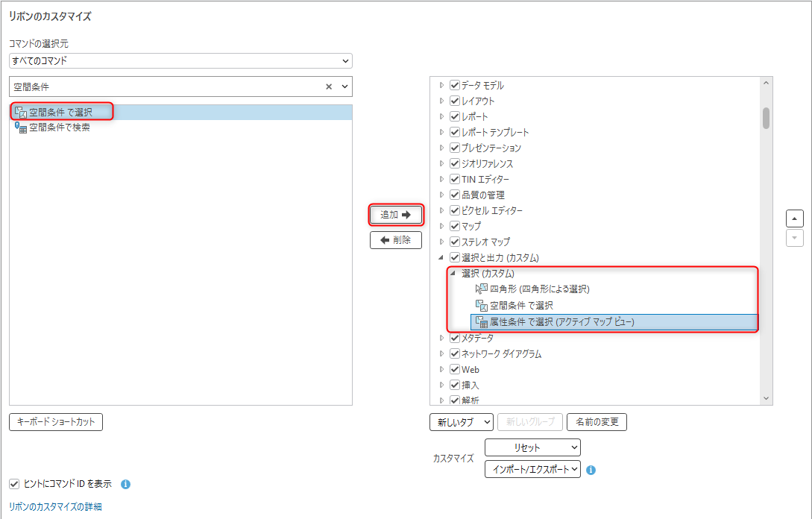Click the 空間条件で検索 command icon

coord(21,128)
